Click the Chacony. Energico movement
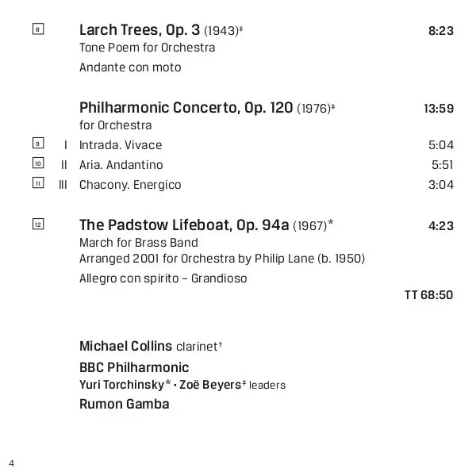 coord(130,185)
